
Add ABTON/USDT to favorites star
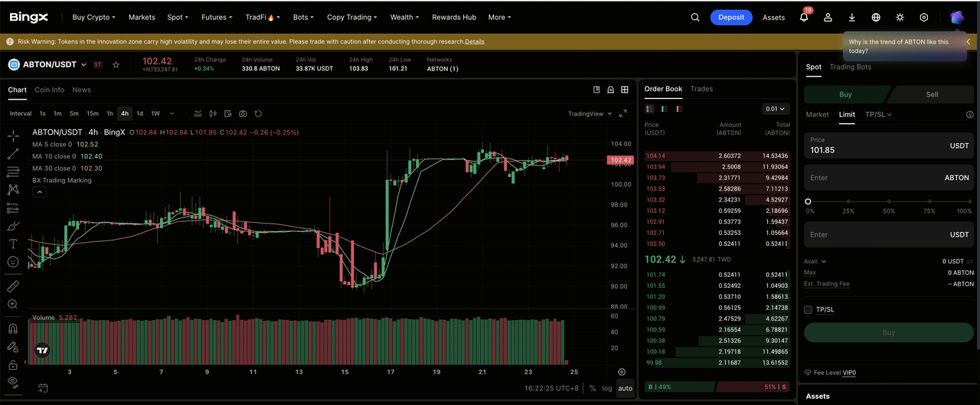point(116,65)
